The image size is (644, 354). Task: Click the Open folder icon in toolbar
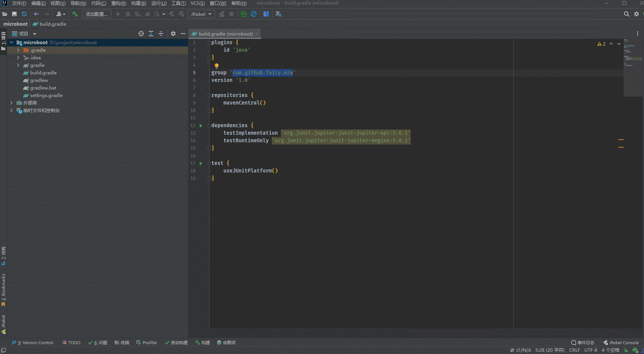pos(5,14)
